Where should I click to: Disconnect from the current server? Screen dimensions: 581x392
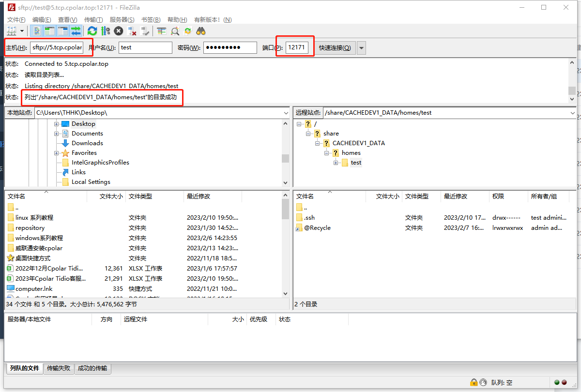coord(132,31)
